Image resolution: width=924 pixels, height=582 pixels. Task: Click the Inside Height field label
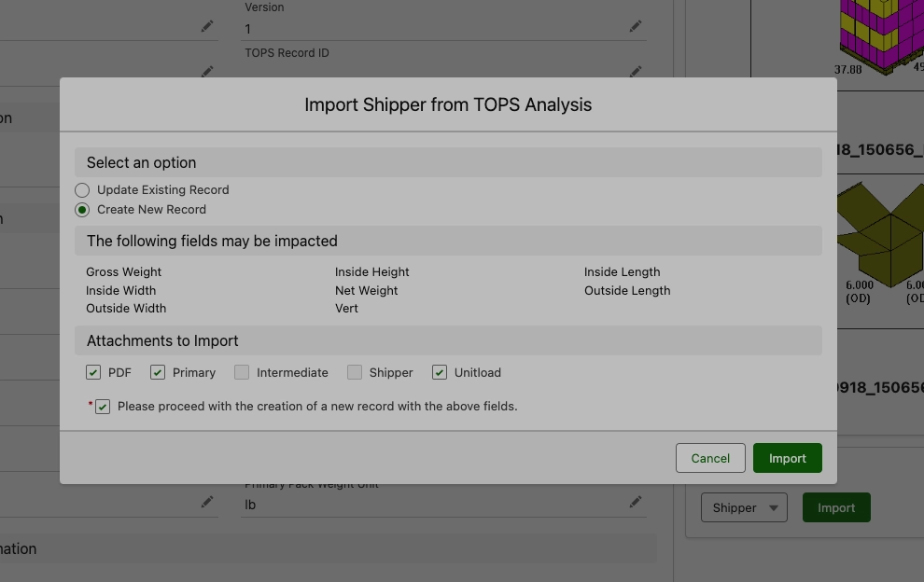371,272
